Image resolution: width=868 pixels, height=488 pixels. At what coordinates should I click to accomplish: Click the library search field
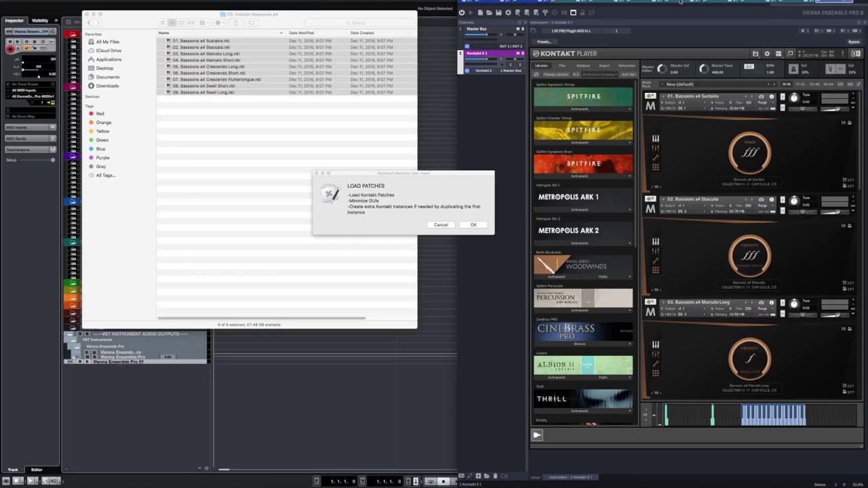tap(599, 74)
